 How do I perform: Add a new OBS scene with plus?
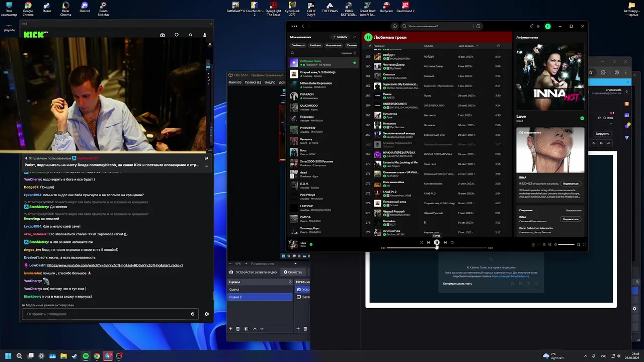click(231, 329)
